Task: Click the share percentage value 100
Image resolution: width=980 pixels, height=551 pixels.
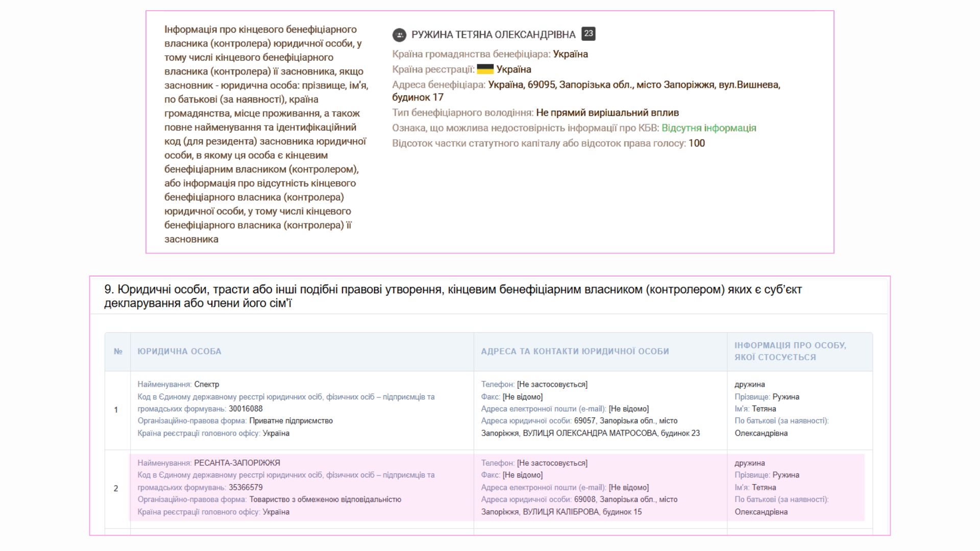Action: pos(696,143)
